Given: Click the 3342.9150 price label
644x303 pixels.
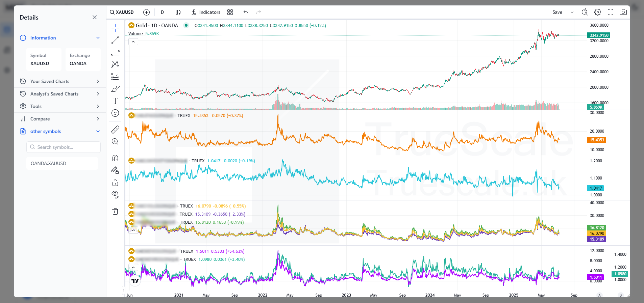Looking at the screenshot, I should (599, 35).
